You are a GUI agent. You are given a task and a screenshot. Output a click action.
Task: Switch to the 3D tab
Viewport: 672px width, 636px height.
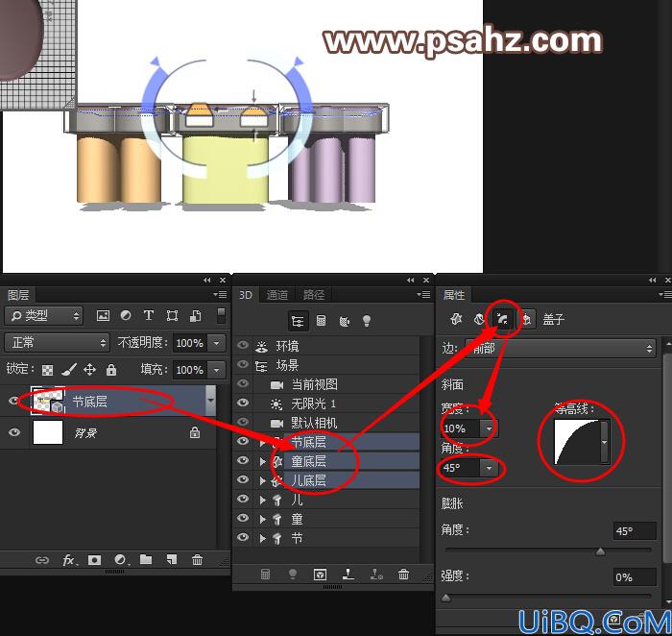click(246, 295)
